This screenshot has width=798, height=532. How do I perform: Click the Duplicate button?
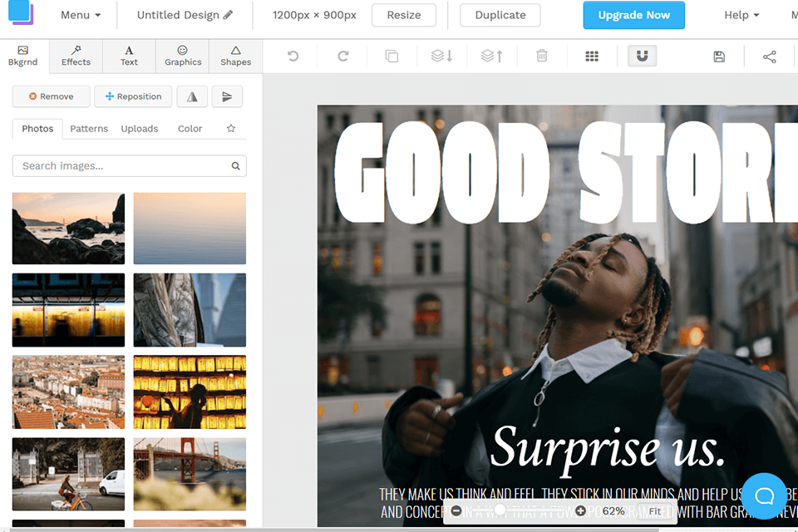tap(500, 15)
